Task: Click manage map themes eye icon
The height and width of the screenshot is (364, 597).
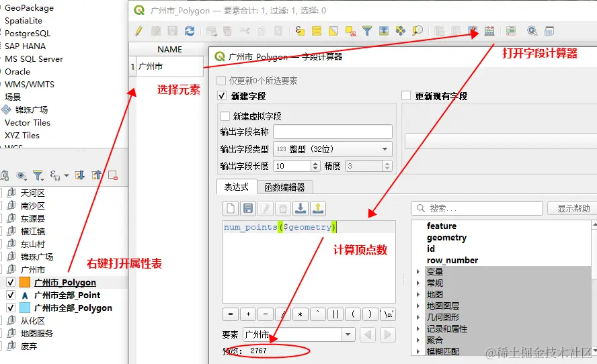Action: tap(21, 175)
